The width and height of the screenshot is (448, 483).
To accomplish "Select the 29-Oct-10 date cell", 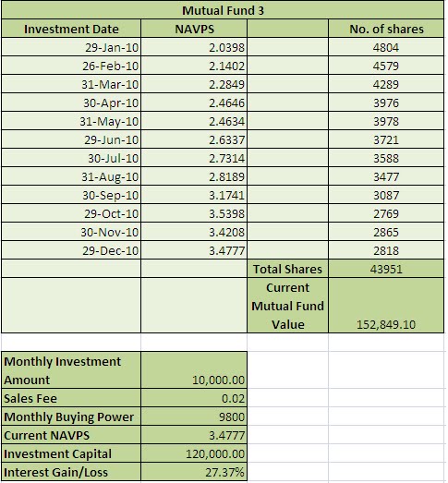I will click(x=71, y=213).
